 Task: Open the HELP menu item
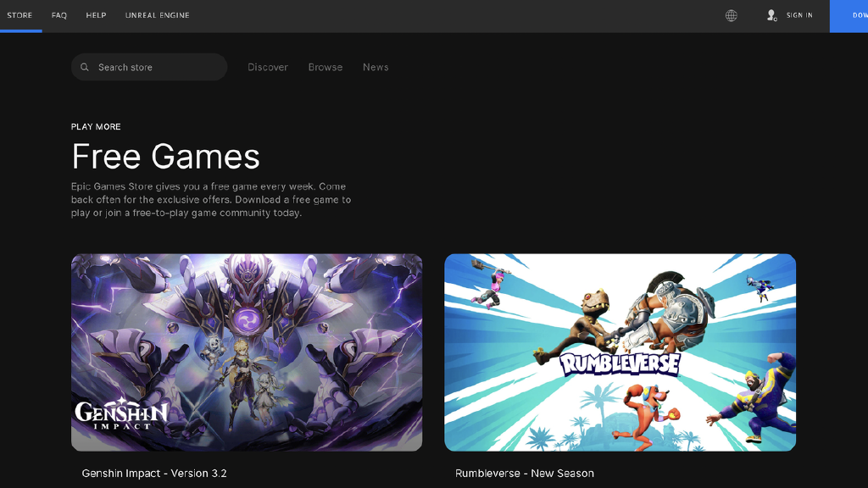coord(96,15)
